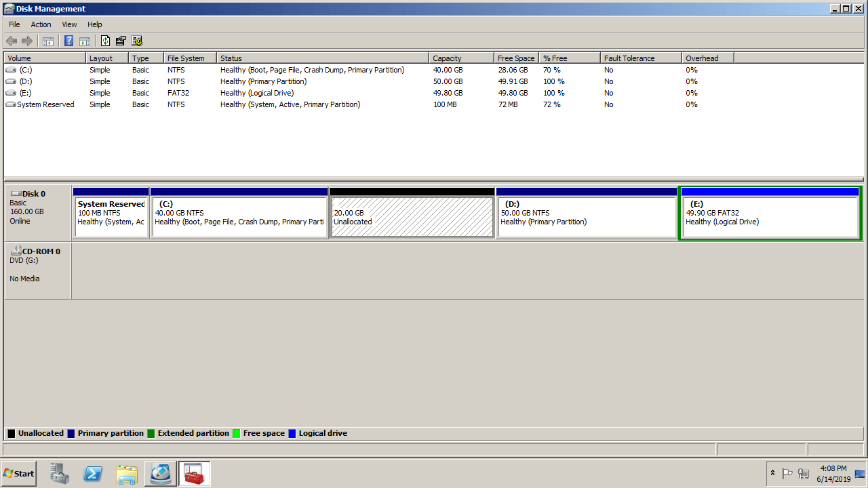Image resolution: width=868 pixels, height=488 pixels.
Task: Select the (D:) partition in Disk 0 map
Action: (x=587, y=217)
